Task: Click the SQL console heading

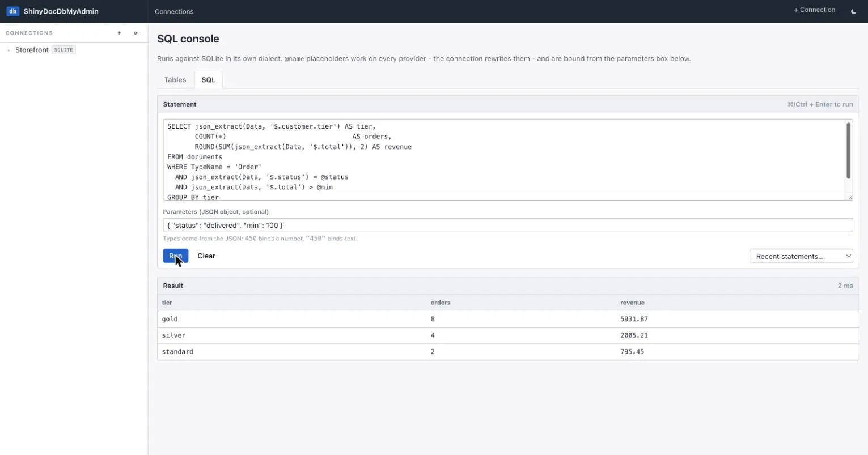Action: 188,39
